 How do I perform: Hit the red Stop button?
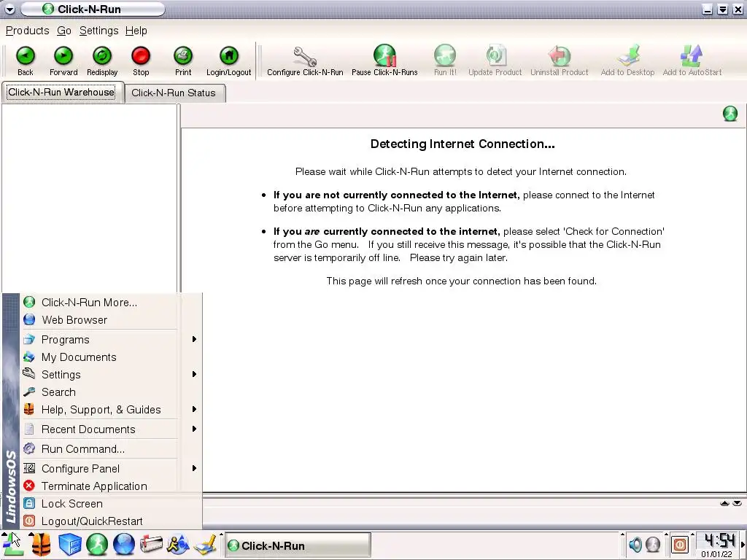[141, 61]
